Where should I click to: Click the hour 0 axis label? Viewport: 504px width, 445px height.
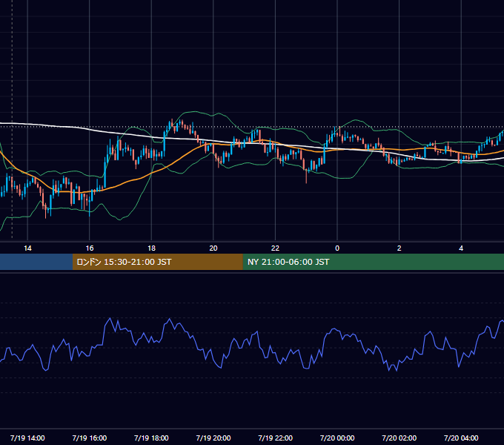point(337,248)
